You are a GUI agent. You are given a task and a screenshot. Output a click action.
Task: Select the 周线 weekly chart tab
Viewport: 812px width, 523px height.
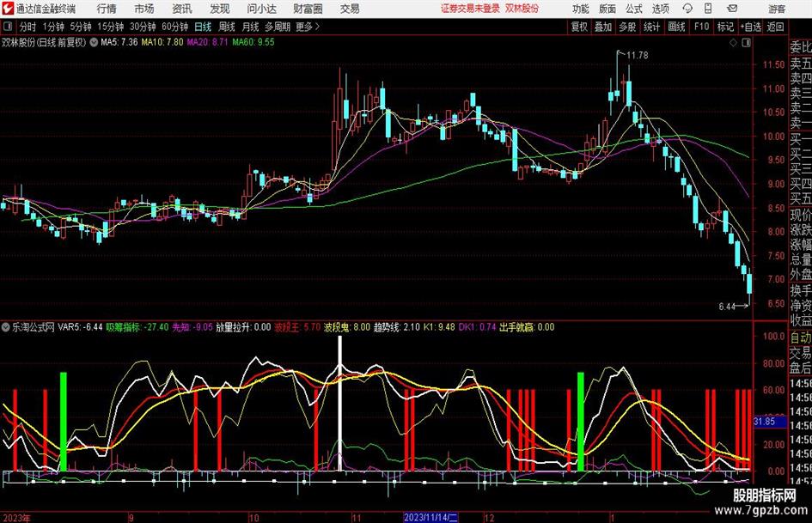coord(227,27)
